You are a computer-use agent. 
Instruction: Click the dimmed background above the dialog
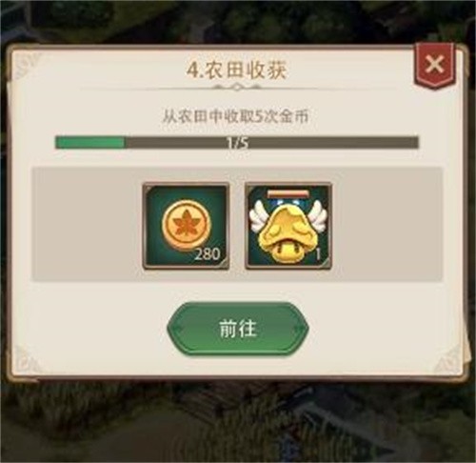[x=222, y=21]
